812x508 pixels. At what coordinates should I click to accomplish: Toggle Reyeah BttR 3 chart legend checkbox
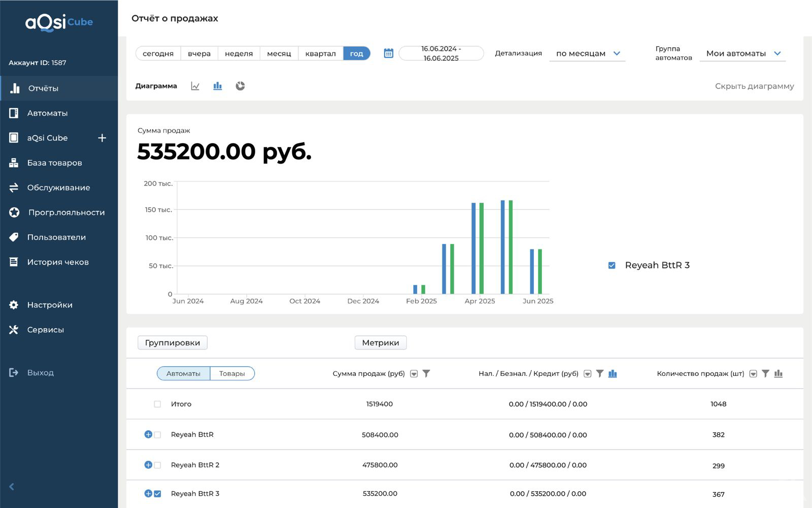point(612,265)
